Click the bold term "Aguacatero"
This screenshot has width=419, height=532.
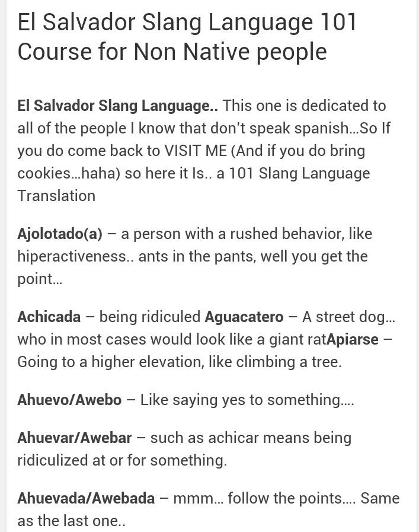pos(244,317)
